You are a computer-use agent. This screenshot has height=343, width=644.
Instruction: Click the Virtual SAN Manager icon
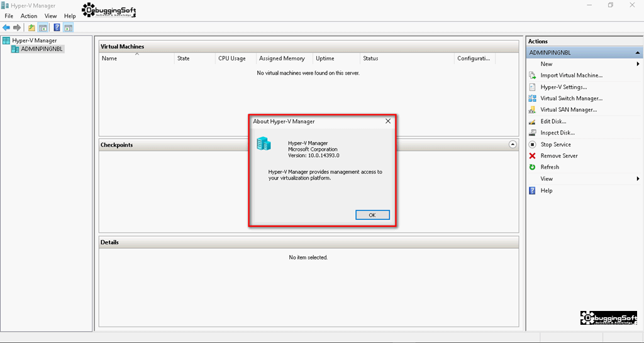click(532, 110)
